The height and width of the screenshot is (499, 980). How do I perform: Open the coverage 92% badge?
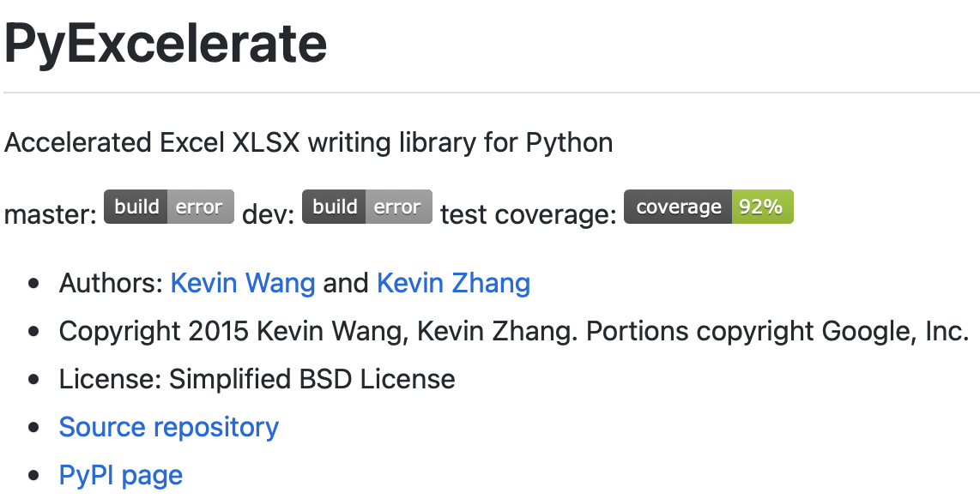tap(709, 207)
